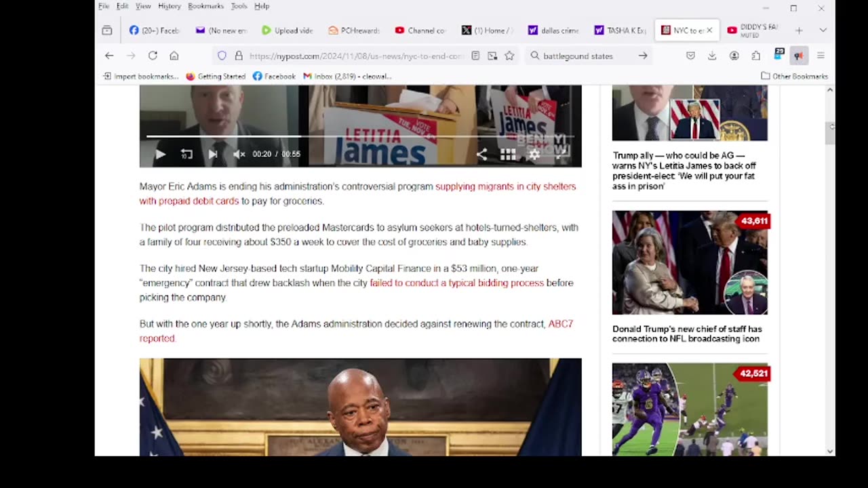Screen dimensions: 868x488
Task: Open the Facebook bookmark
Action: (274, 76)
